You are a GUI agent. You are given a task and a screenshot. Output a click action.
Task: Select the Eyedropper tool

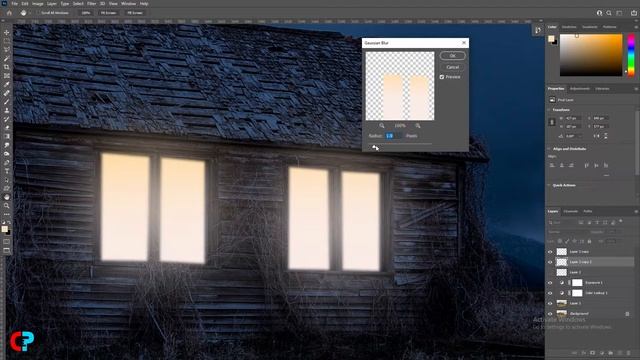click(7, 84)
